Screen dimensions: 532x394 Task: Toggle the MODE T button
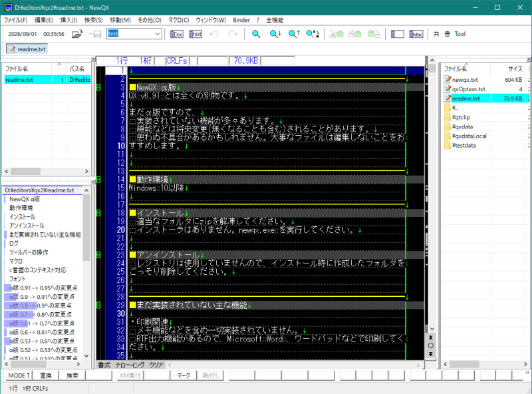(19, 375)
